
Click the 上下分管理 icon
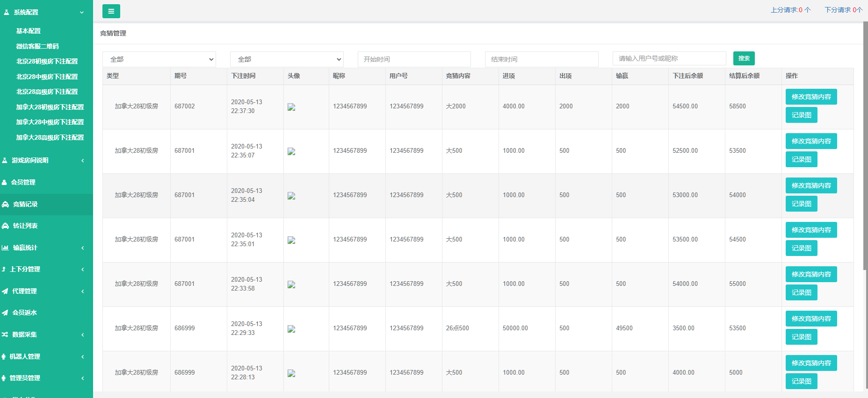pos(4,269)
